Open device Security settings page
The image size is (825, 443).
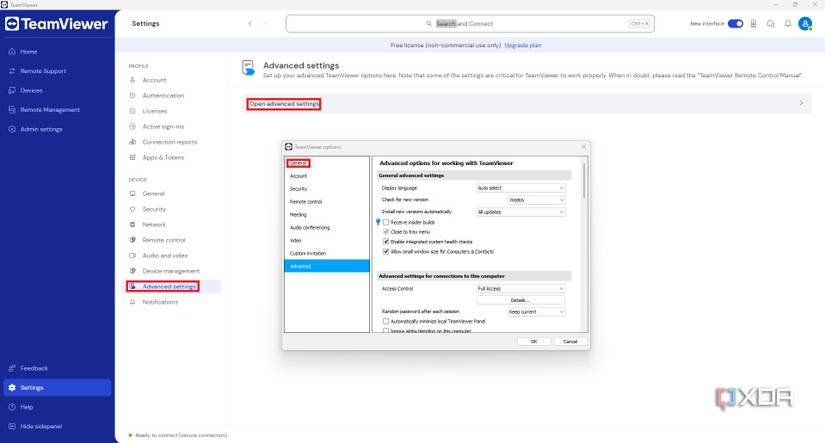click(154, 209)
